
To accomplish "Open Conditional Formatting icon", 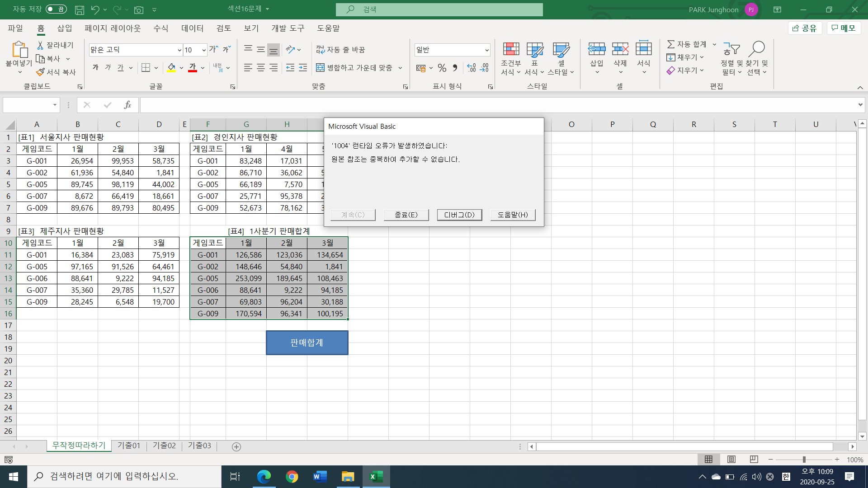I will [511, 49].
